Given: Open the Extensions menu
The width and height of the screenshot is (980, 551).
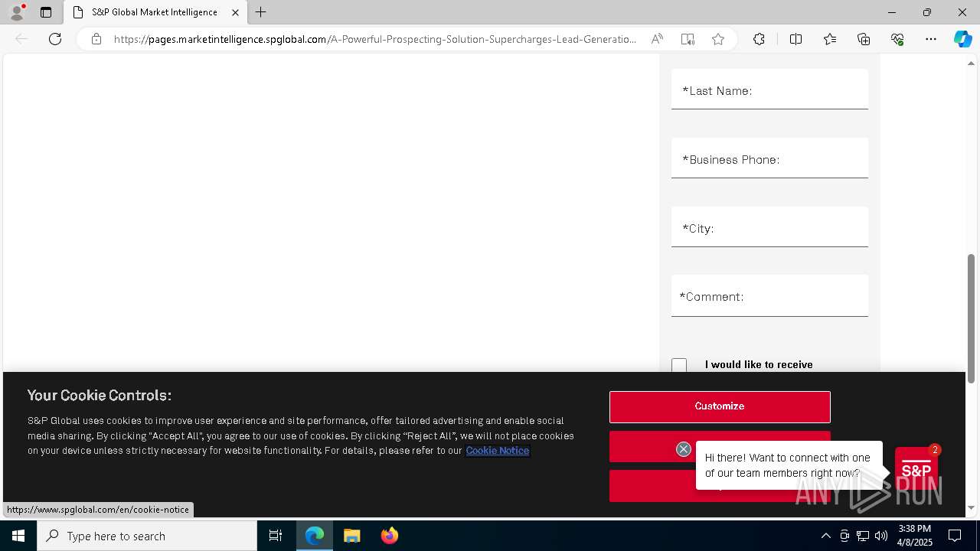Looking at the screenshot, I should pyautogui.click(x=759, y=39).
